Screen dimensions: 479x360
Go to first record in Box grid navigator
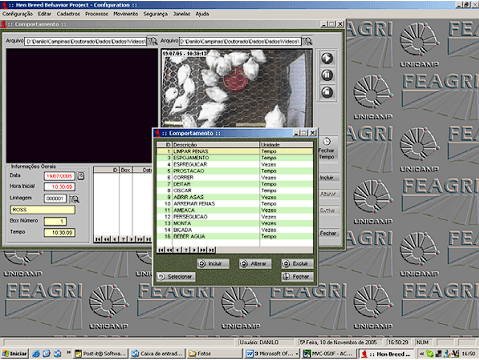click(98, 239)
